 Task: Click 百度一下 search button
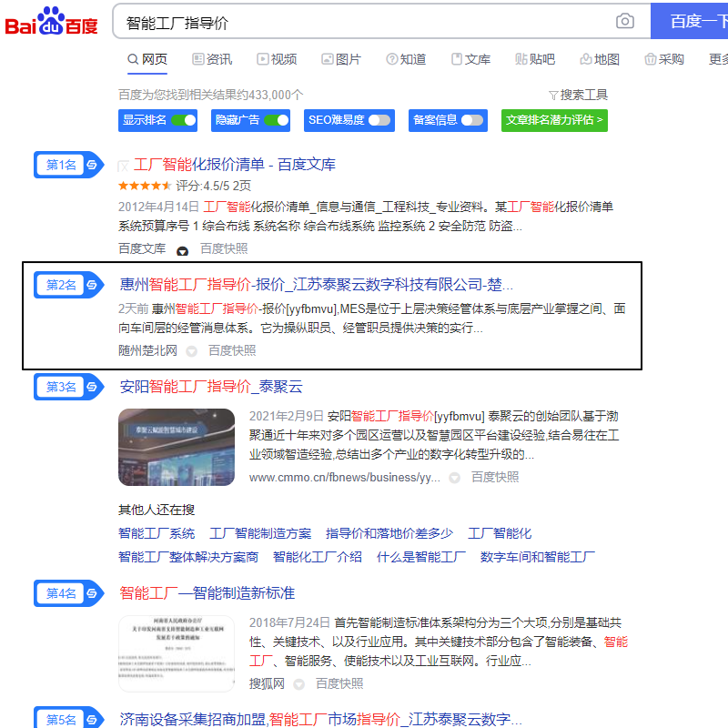pyautogui.click(x=690, y=21)
